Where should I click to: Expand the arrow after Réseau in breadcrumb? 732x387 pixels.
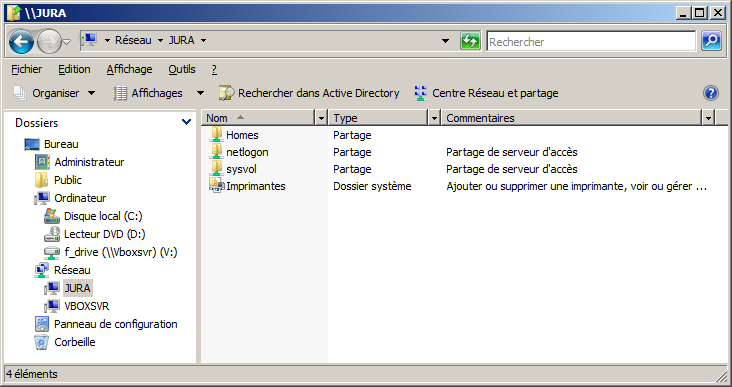pos(160,41)
